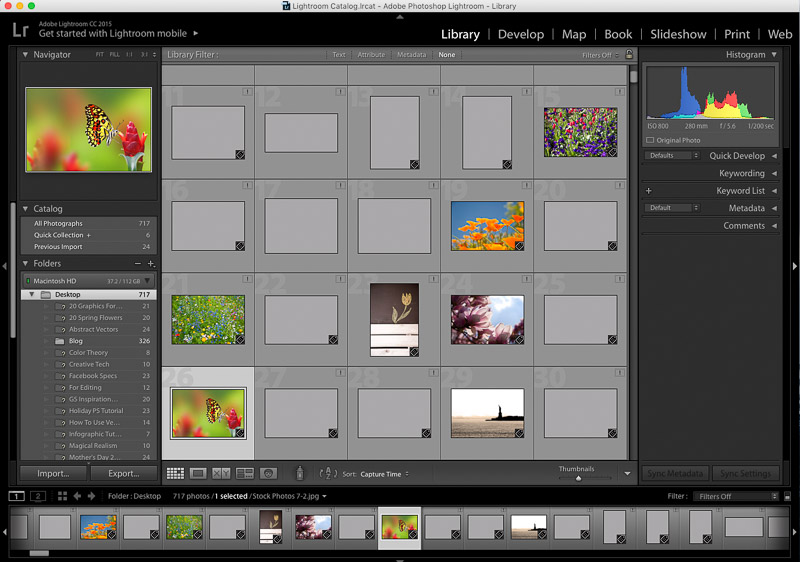The width and height of the screenshot is (800, 562).
Task: Click second window display button 2
Action: [x=38, y=496]
